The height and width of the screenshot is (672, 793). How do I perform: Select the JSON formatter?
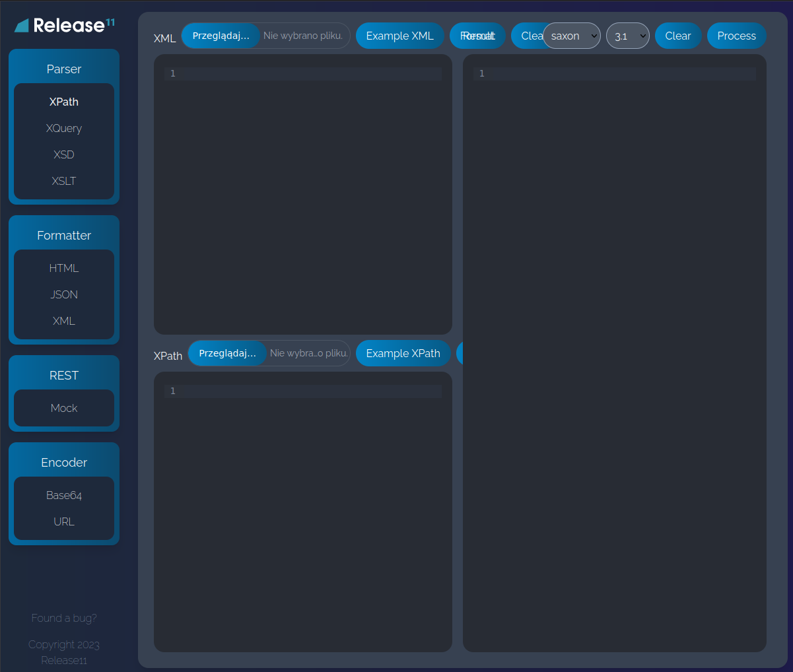(64, 294)
